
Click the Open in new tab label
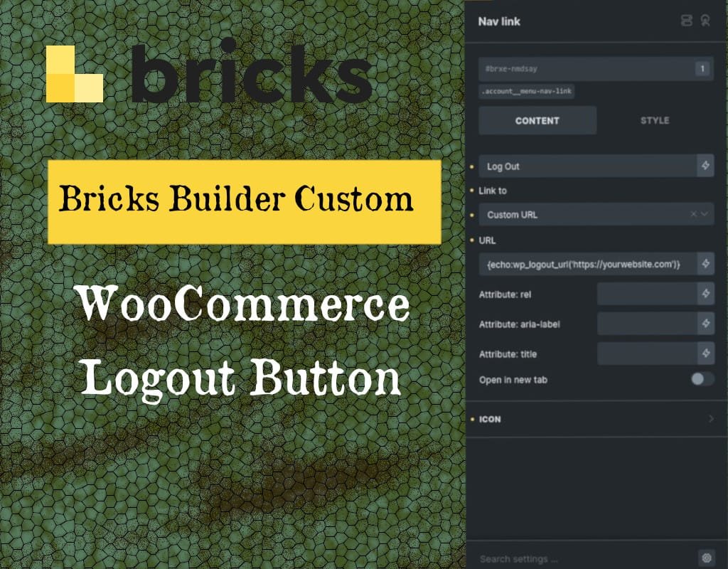click(x=513, y=380)
